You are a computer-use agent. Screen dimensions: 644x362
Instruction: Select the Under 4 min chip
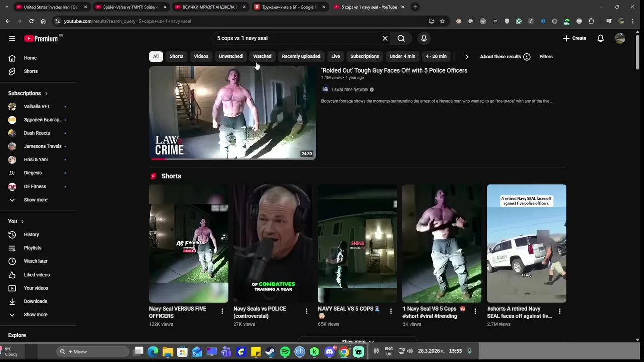(x=403, y=56)
